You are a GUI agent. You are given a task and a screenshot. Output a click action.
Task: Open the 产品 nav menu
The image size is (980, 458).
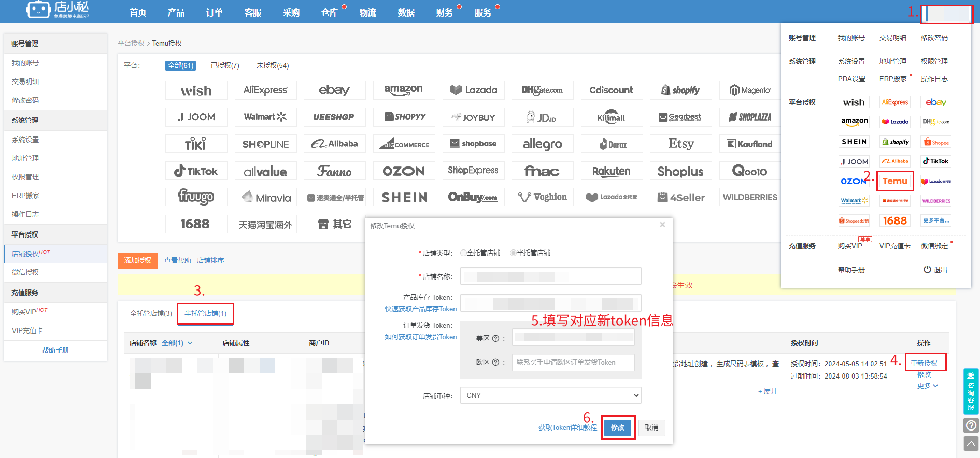click(176, 12)
